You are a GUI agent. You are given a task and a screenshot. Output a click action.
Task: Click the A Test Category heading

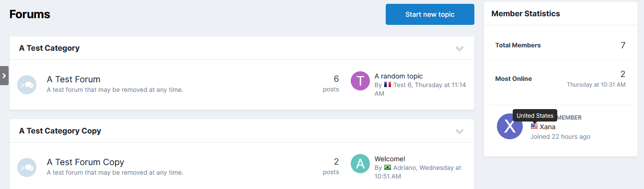pos(49,48)
